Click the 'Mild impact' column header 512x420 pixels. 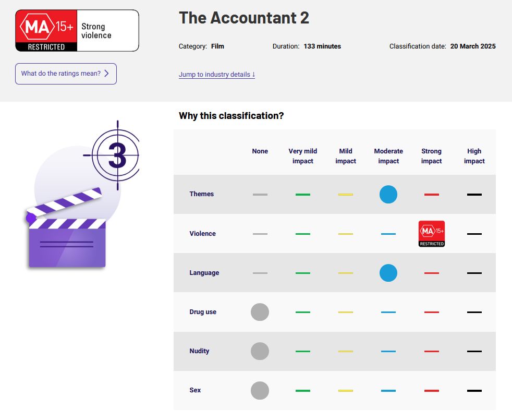tap(346, 156)
